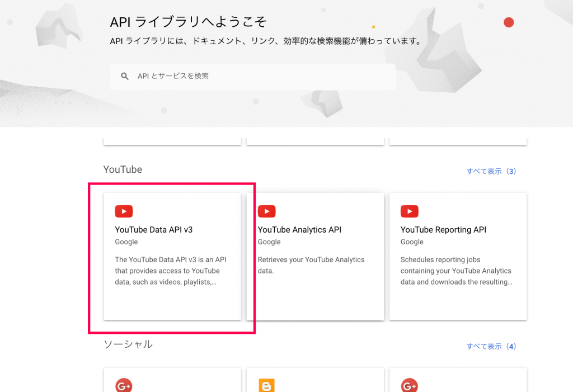Click the search magnifier icon

[125, 77]
